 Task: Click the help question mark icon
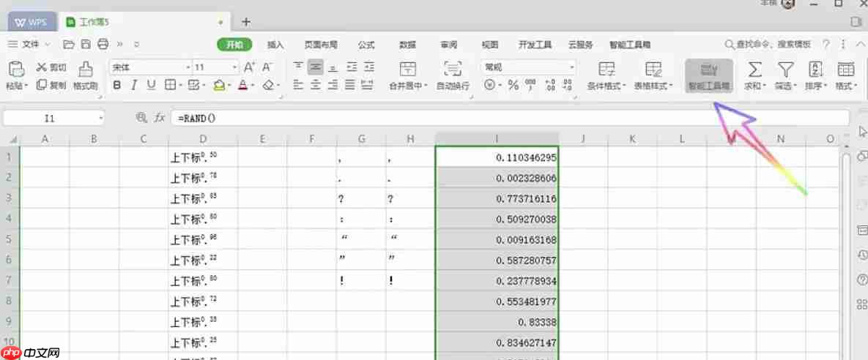click(826, 44)
